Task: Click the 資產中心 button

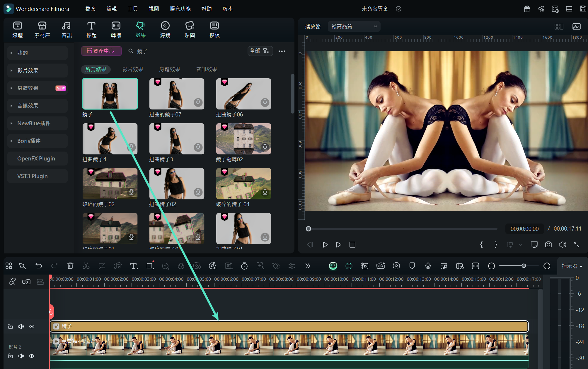Action: (x=101, y=51)
